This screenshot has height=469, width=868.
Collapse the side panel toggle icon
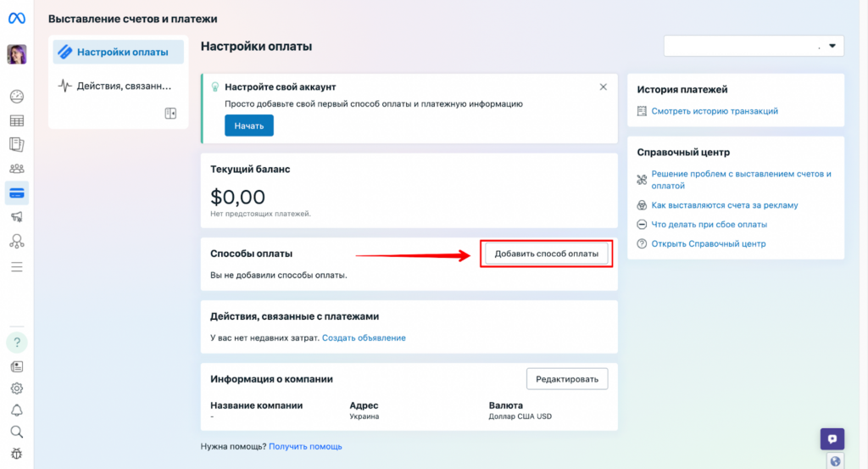point(170,114)
